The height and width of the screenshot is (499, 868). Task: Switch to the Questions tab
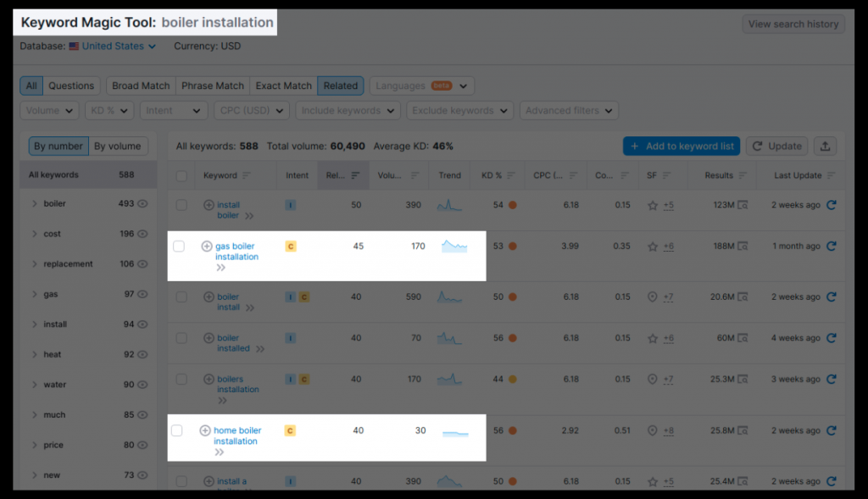pyautogui.click(x=71, y=86)
